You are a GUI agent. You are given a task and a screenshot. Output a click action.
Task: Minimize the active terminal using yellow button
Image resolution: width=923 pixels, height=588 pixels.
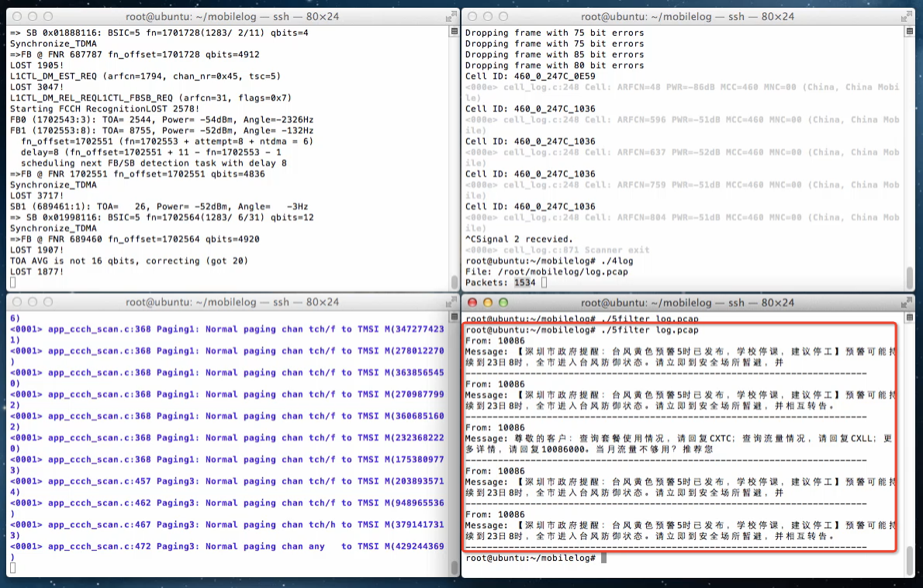coord(487,303)
